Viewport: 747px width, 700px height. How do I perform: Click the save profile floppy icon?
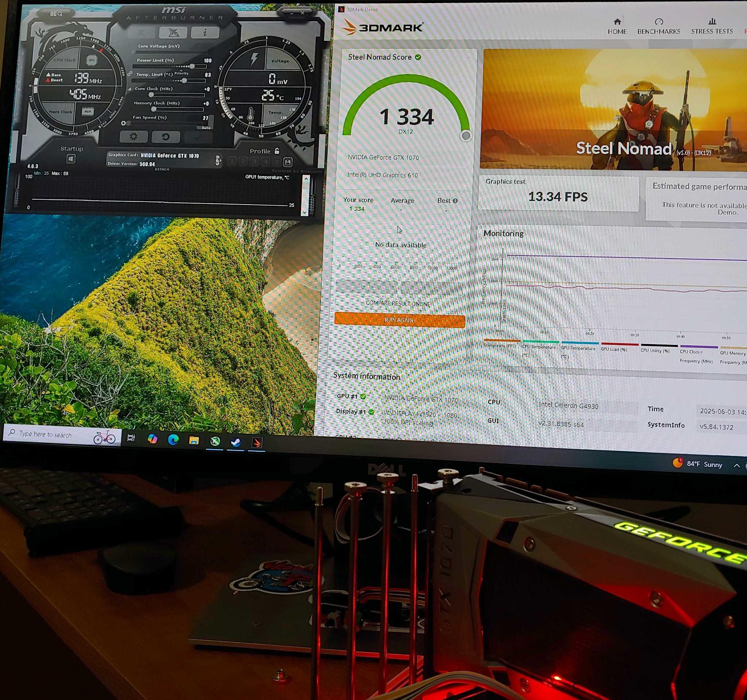click(x=288, y=162)
